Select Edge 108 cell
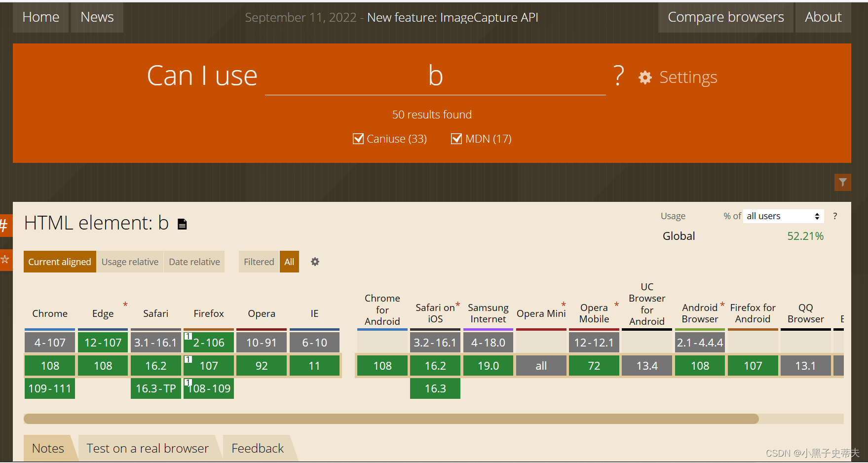Viewport: 868px width, 463px height. click(x=103, y=366)
